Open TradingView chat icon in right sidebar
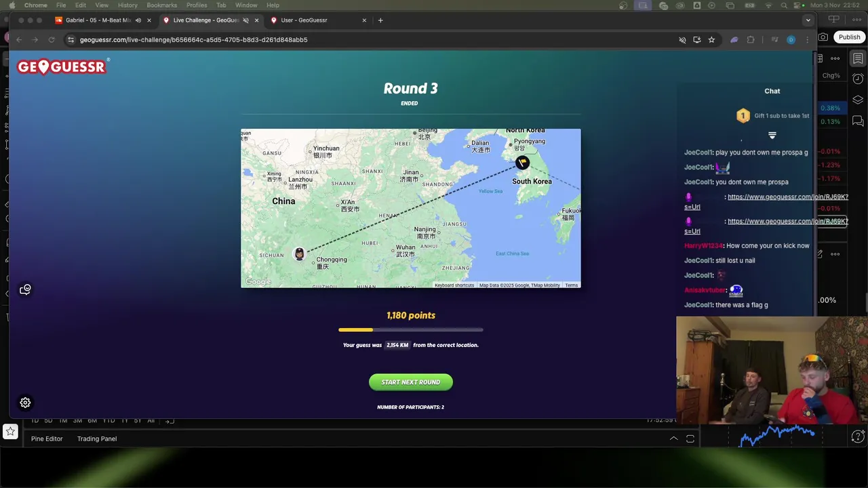Image resolution: width=868 pixels, height=488 pixels. pos(858,121)
